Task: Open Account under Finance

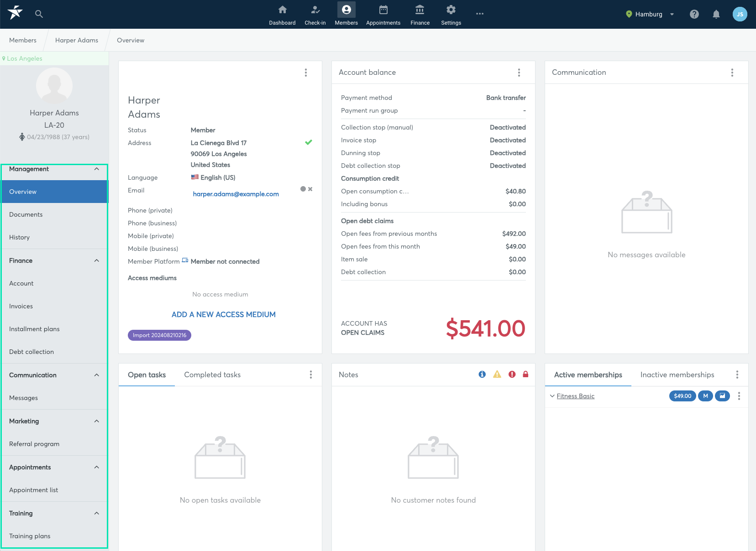Action: click(54, 283)
